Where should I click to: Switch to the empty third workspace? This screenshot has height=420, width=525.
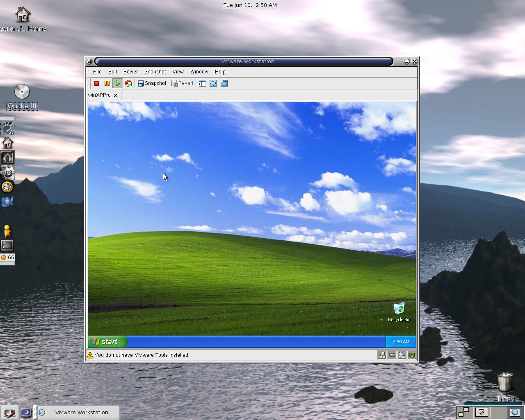click(x=498, y=412)
